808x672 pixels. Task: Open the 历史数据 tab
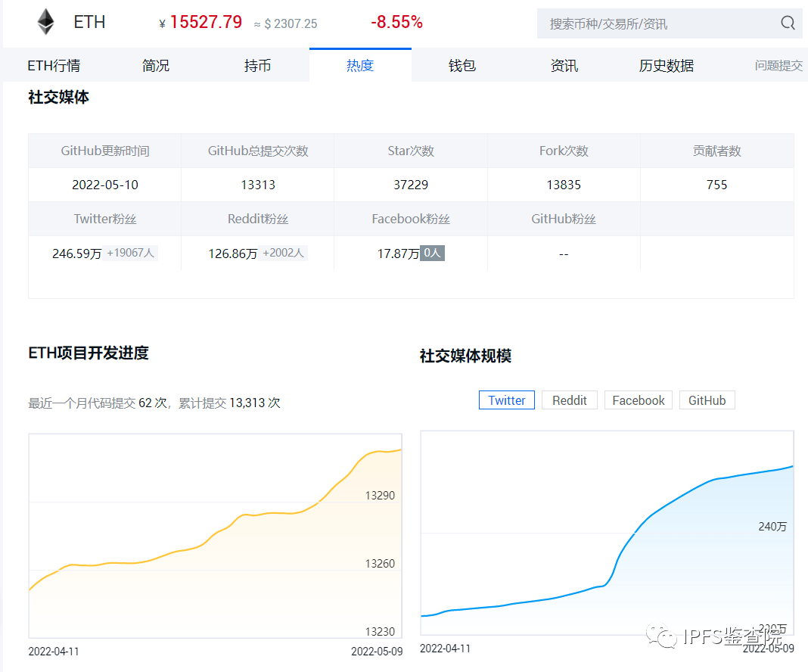(666, 65)
